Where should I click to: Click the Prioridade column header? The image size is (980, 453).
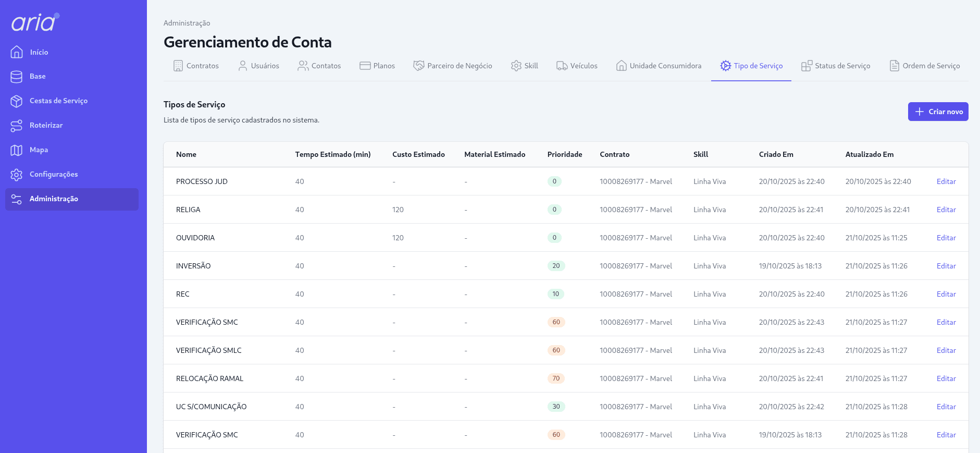(564, 154)
